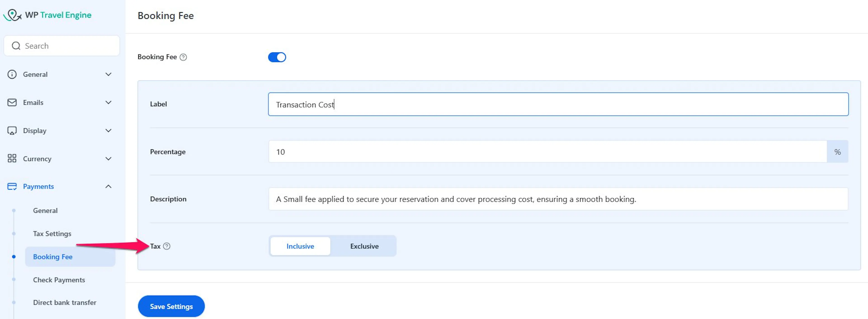Disable the Booking Fee toggle switch
868x319 pixels.
277,57
